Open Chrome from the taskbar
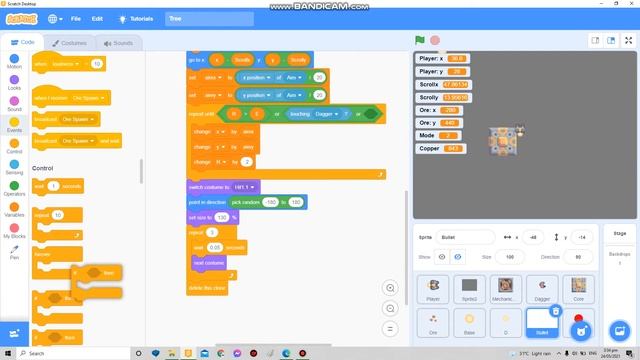The height and width of the screenshot is (360, 640). point(221,353)
